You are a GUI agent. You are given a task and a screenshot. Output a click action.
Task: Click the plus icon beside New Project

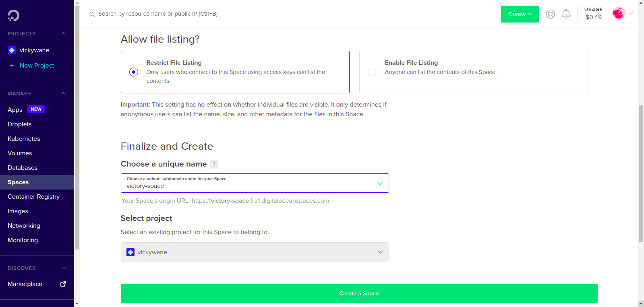pos(12,66)
